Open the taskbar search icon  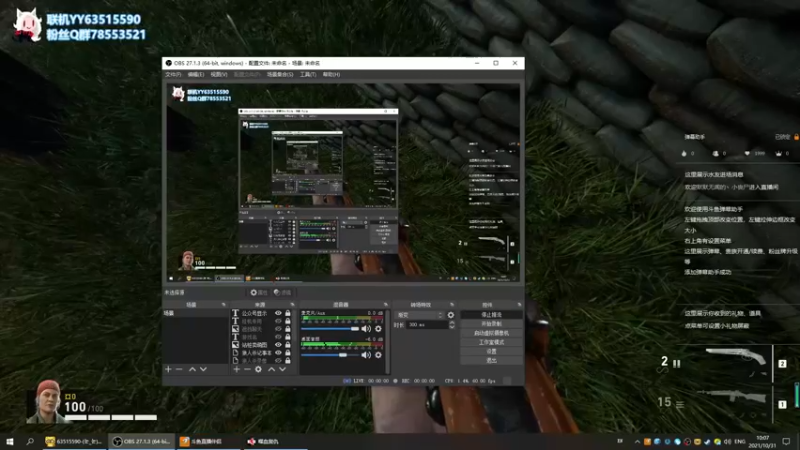coord(30,441)
